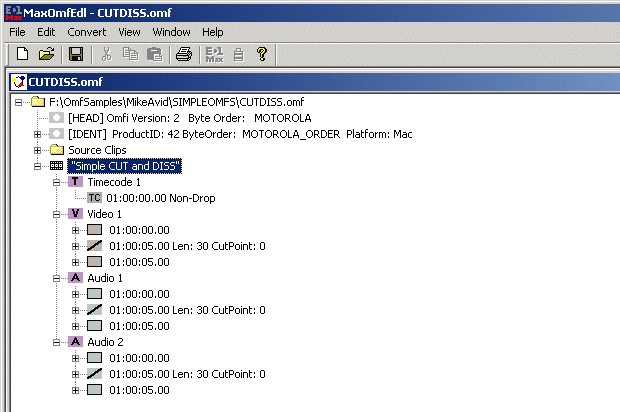Click the yellow folder icon of the root path

click(x=38, y=102)
